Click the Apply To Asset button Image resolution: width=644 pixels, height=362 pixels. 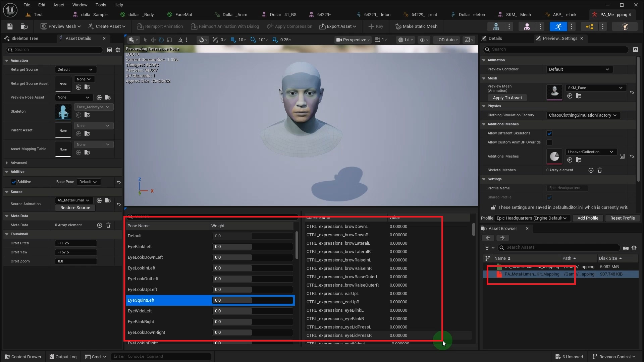[x=507, y=98]
